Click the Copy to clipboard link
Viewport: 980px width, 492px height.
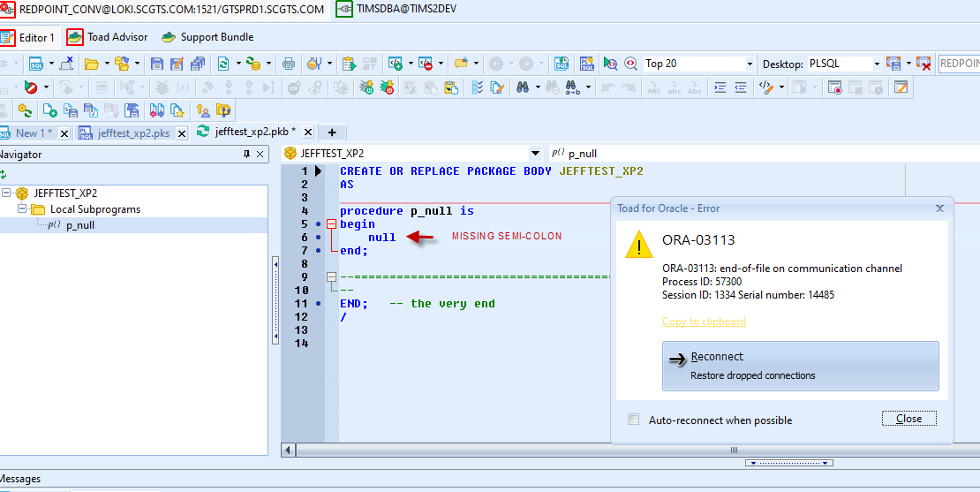click(704, 322)
